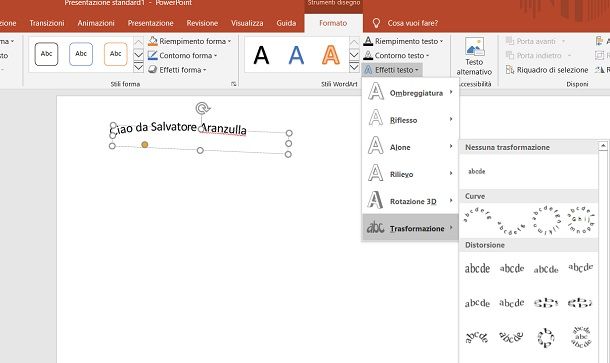Pick fourth distortion effect in first row
This screenshot has height=363, width=610.
pyautogui.click(x=580, y=268)
